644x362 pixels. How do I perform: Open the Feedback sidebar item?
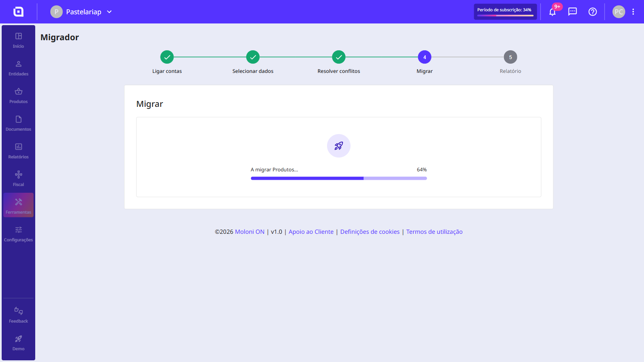18,315
